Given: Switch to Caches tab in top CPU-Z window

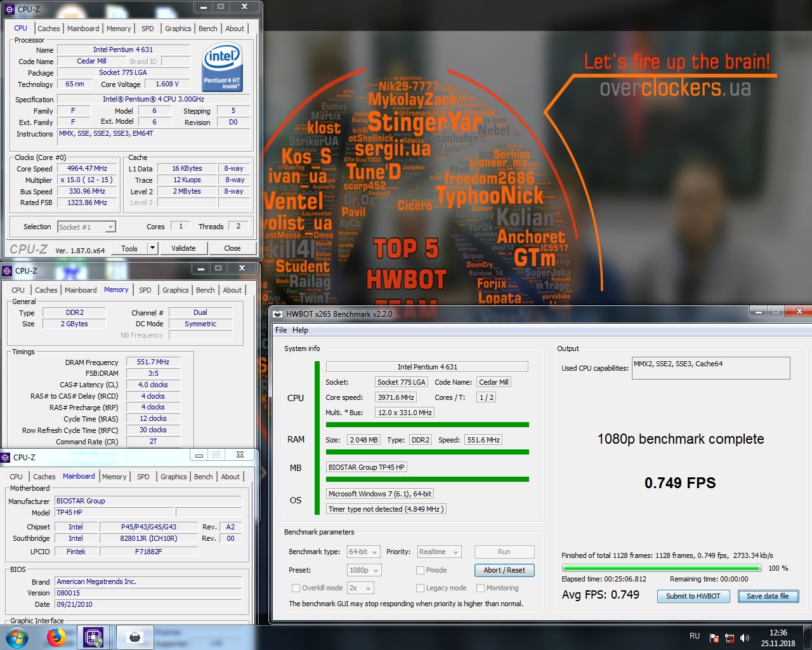Looking at the screenshot, I should click(x=48, y=29).
